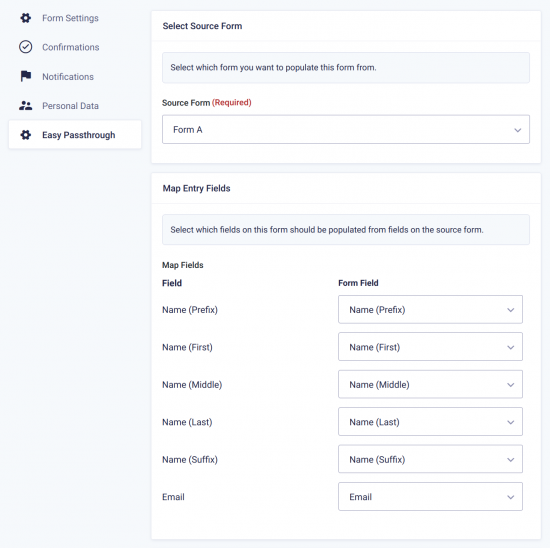Click the Confirmations checkmark circle icon

click(26, 47)
